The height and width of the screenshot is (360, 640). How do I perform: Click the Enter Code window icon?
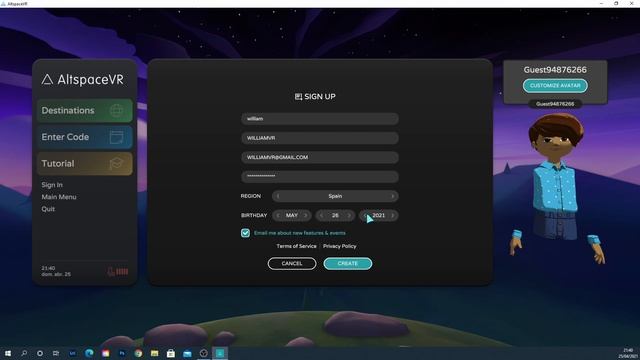[x=116, y=137]
